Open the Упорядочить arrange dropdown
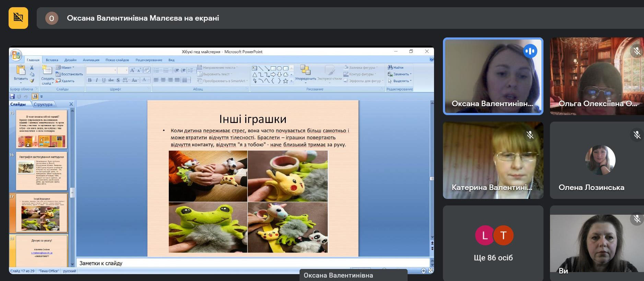This screenshot has height=281, width=644. [x=305, y=74]
